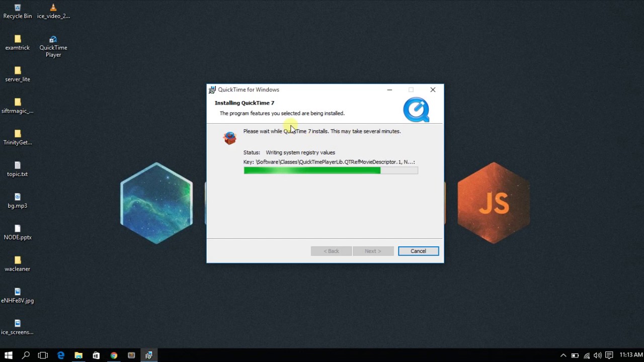Show hidden system tray icons
This screenshot has width=644, height=362.
tap(563, 355)
